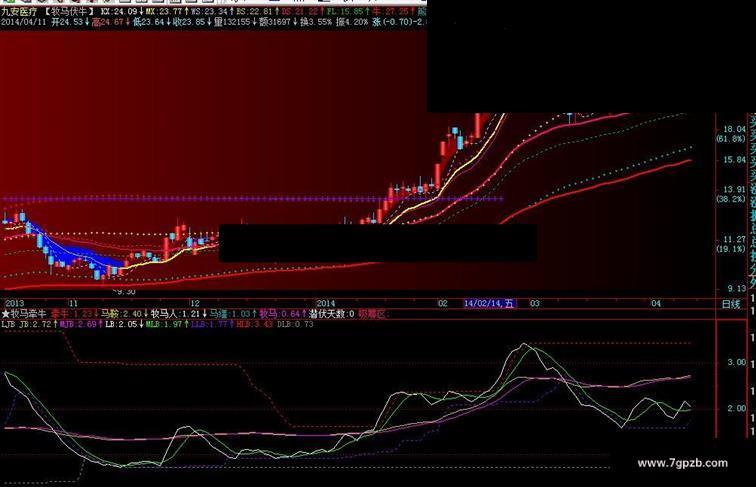Screen dimensions: 756x487
Task: Click the 潜伏天数:0 value
Action: point(331,314)
